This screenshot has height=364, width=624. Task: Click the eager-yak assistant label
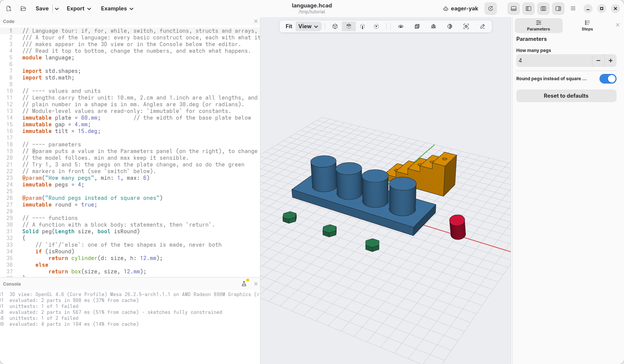(x=461, y=9)
